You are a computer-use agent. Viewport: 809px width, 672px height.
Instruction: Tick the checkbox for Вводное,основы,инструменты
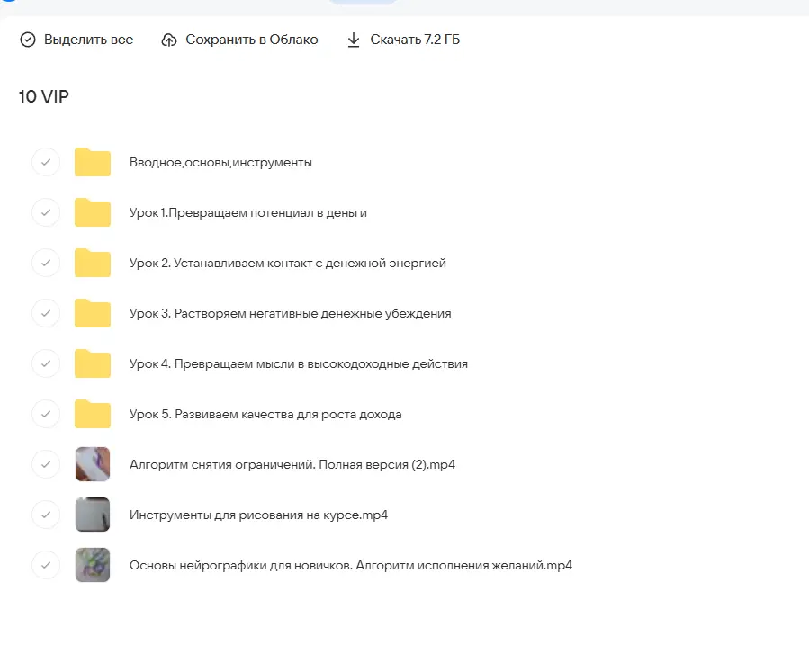point(46,163)
